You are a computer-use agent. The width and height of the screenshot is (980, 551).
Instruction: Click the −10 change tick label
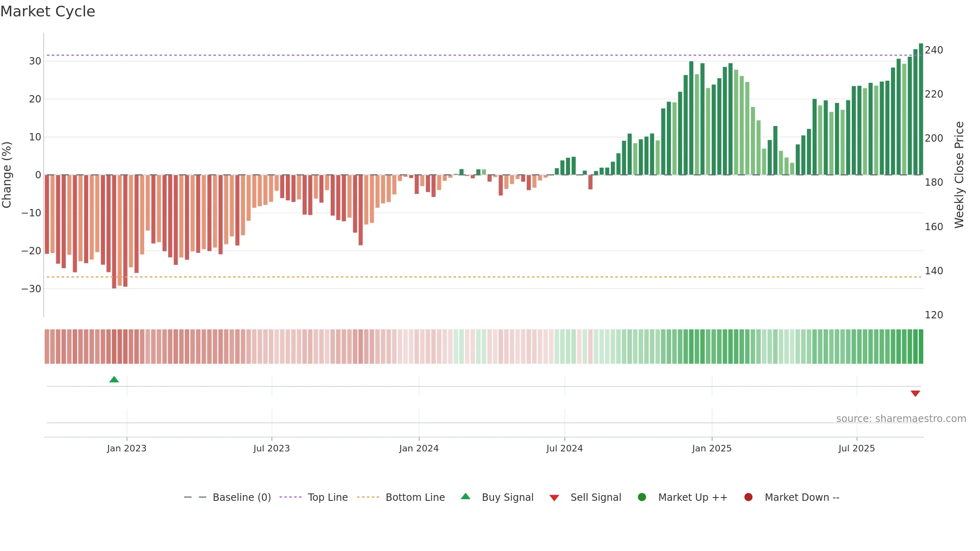tap(31, 213)
